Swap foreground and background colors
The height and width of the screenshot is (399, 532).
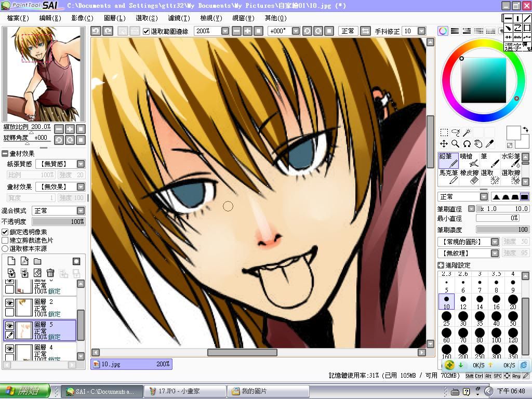pyautogui.click(x=525, y=129)
